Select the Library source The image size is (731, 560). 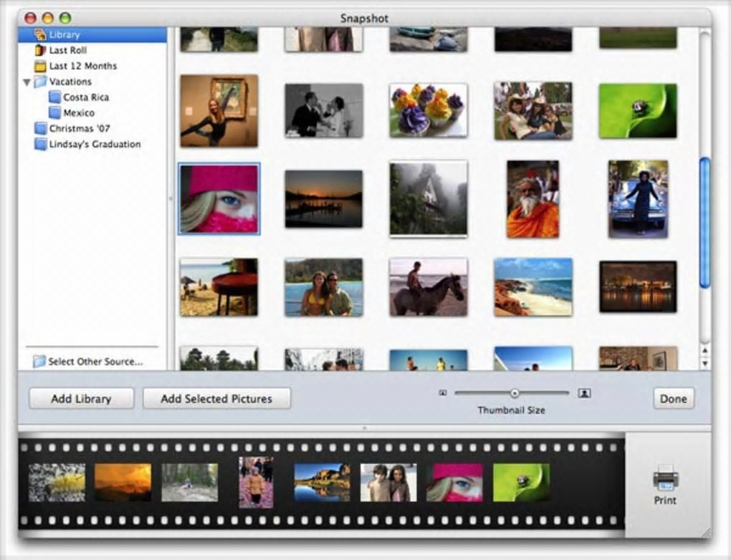click(92, 35)
